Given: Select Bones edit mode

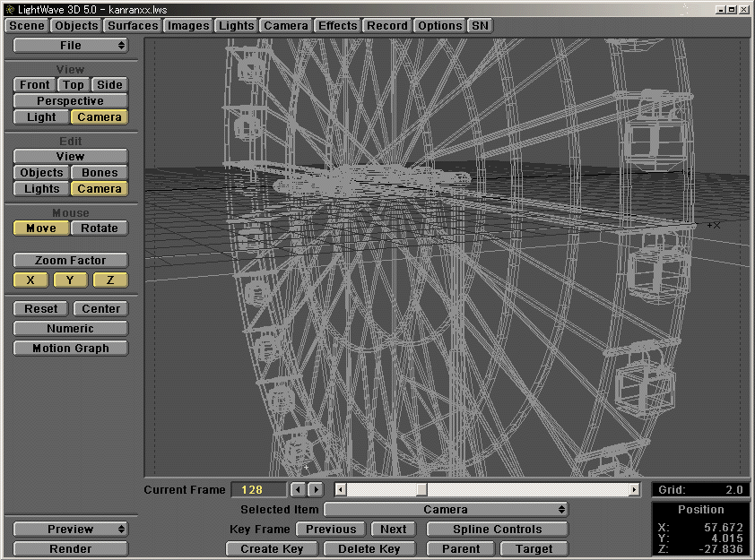Looking at the screenshot, I should tap(99, 172).
